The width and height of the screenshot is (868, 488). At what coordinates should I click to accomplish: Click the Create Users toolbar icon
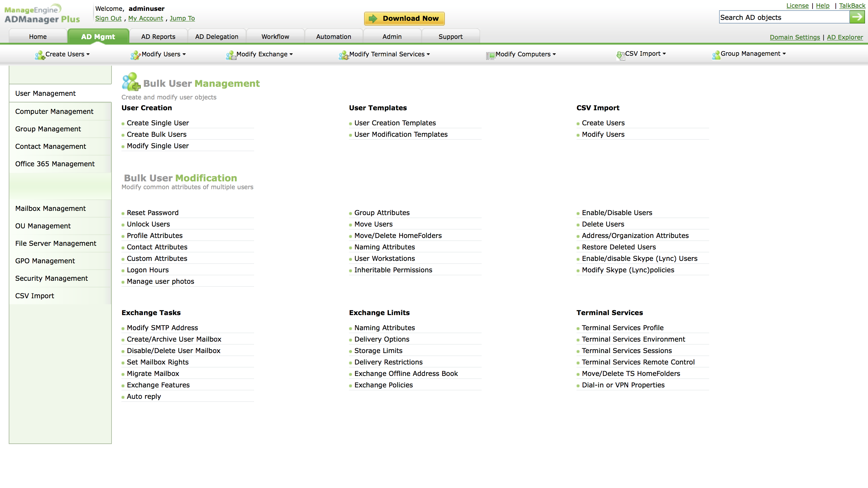coord(40,55)
